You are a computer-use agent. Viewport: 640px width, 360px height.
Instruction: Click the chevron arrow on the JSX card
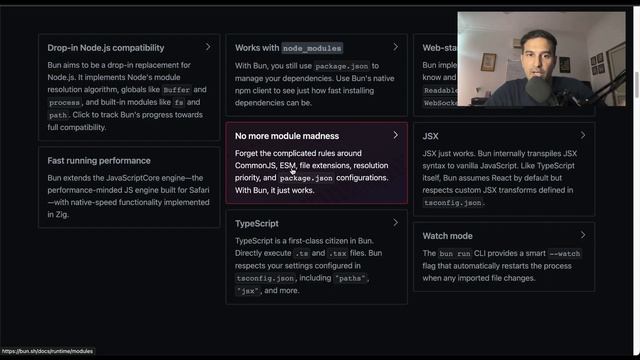point(583,135)
